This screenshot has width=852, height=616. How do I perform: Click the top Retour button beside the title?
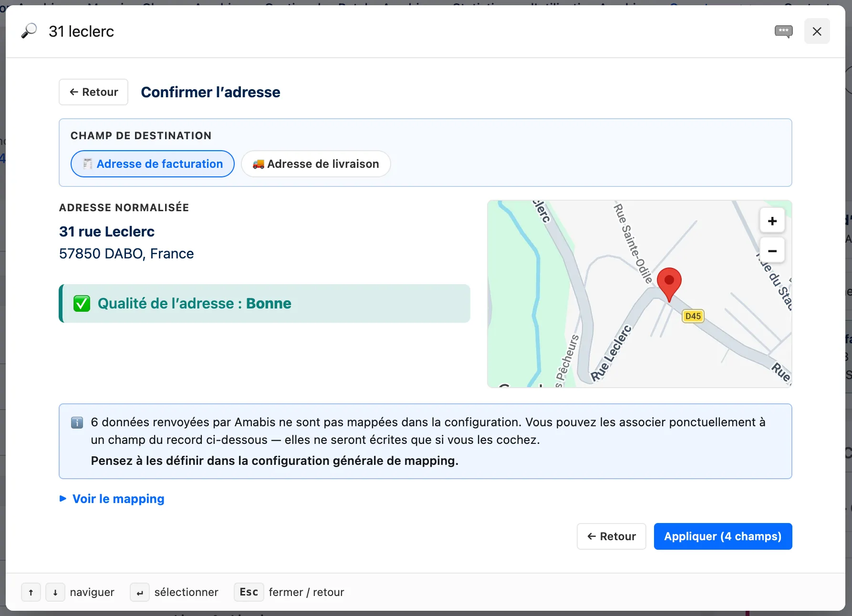point(94,92)
